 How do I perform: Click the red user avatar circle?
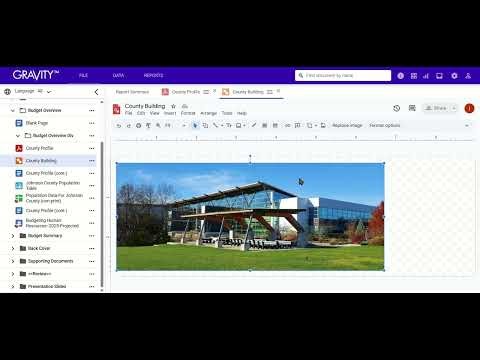click(x=469, y=108)
